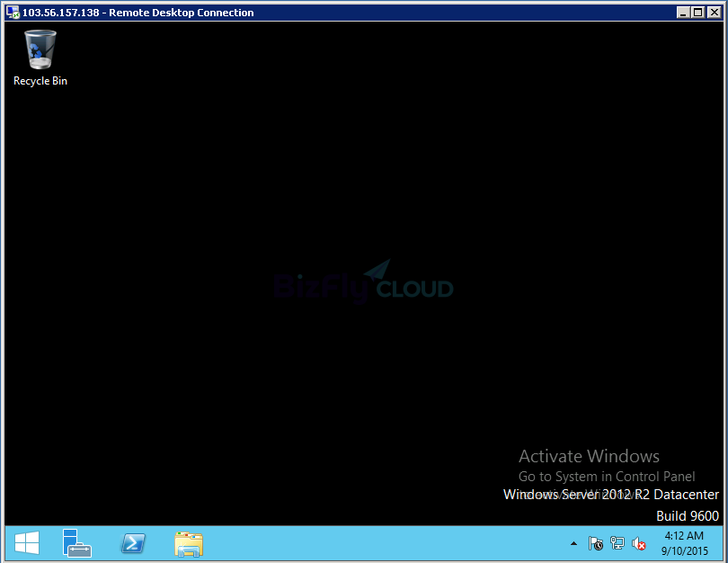The image size is (728, 563).
Task: Select the Recycle Bin desktop icon
Action: pos(40,58)
